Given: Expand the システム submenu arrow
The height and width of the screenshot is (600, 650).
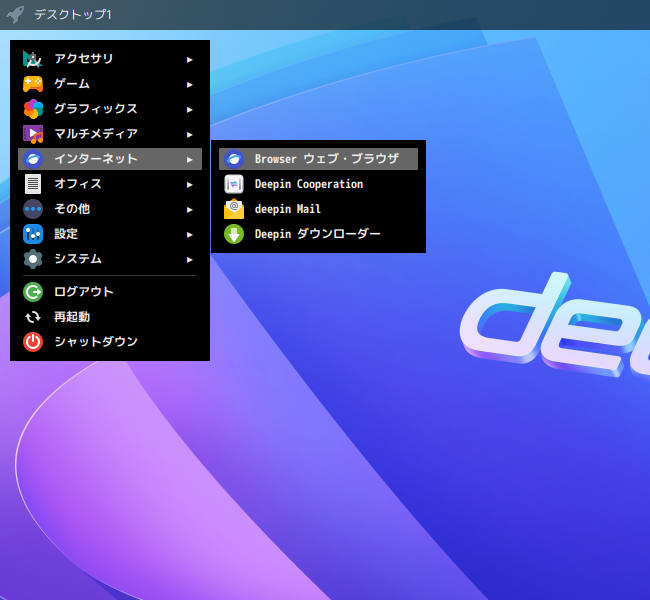Looking at the screenshot, I should 189,260.
